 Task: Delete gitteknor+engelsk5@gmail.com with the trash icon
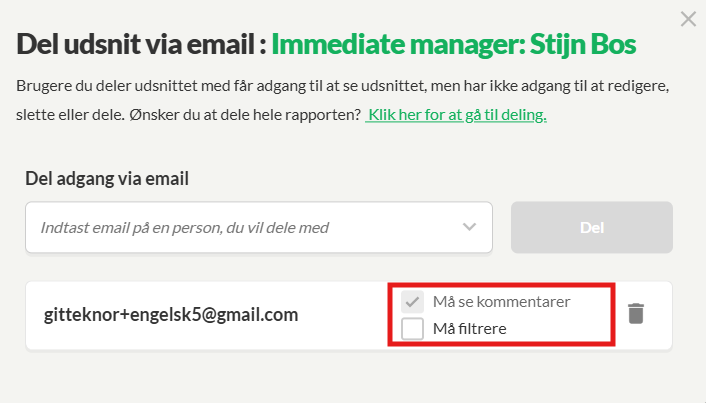coord(635,314)
